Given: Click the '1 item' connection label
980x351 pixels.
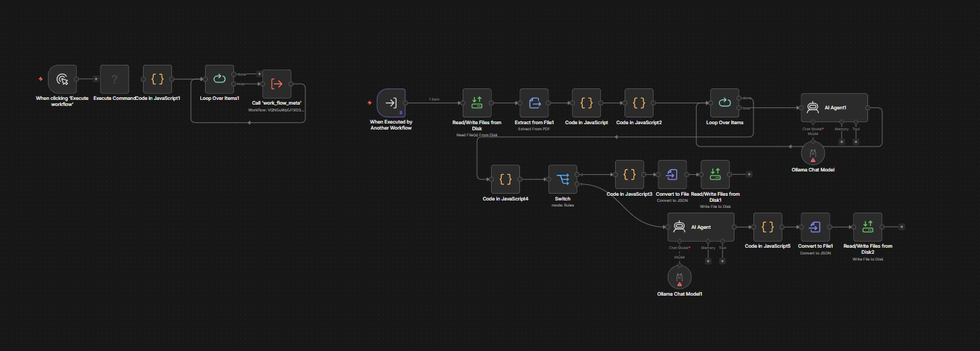Looking at the screenshot, I should [434, 99].
